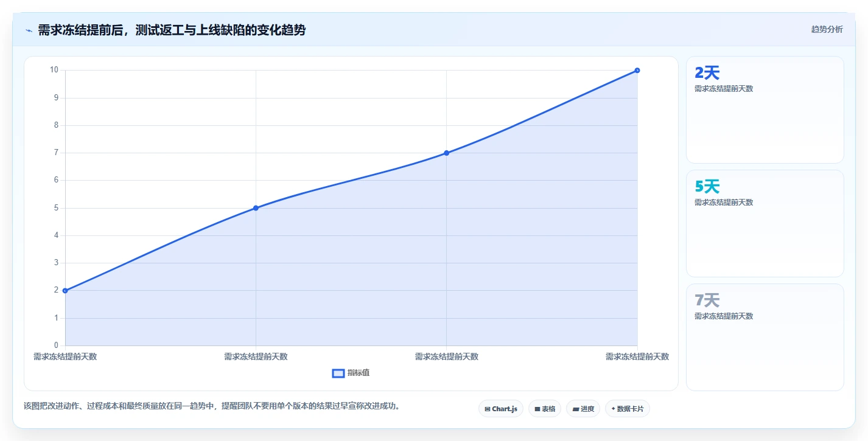Open the 2天 data card

(765, 110)
